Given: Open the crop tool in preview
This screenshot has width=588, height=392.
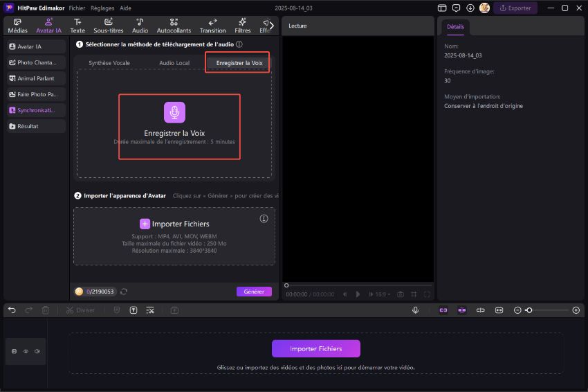Looking at the screenshot, I should point(414,294).
